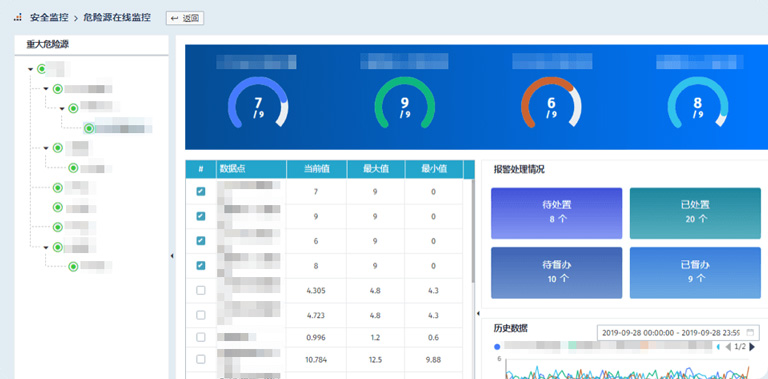Open the 已督办 9 个 card

(695, 273)
